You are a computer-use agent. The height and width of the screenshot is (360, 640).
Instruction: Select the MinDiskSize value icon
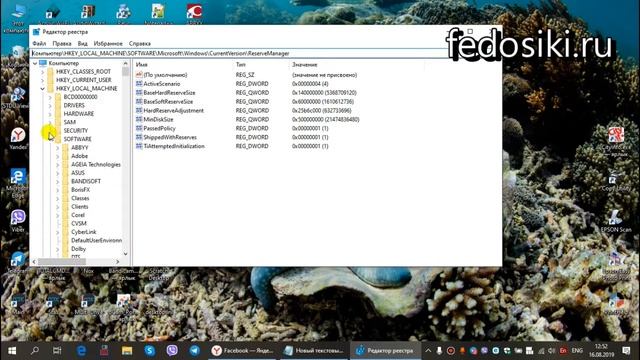[139, 120]
